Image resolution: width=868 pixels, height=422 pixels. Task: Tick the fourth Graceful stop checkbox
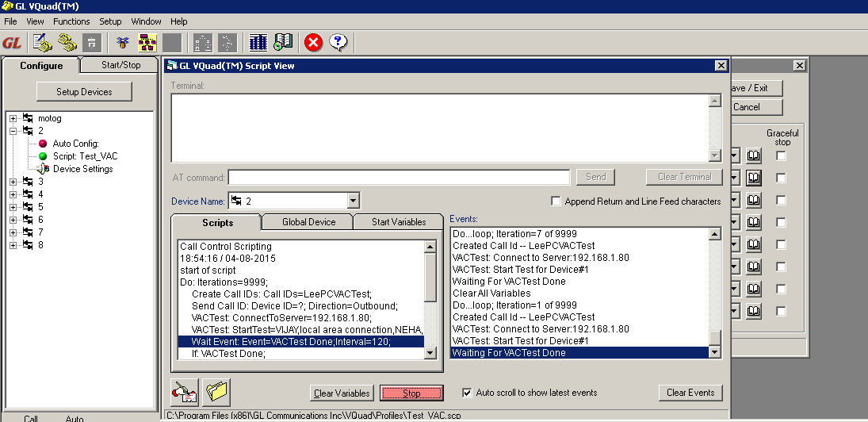pyautogui.click(x=781, y=223)
